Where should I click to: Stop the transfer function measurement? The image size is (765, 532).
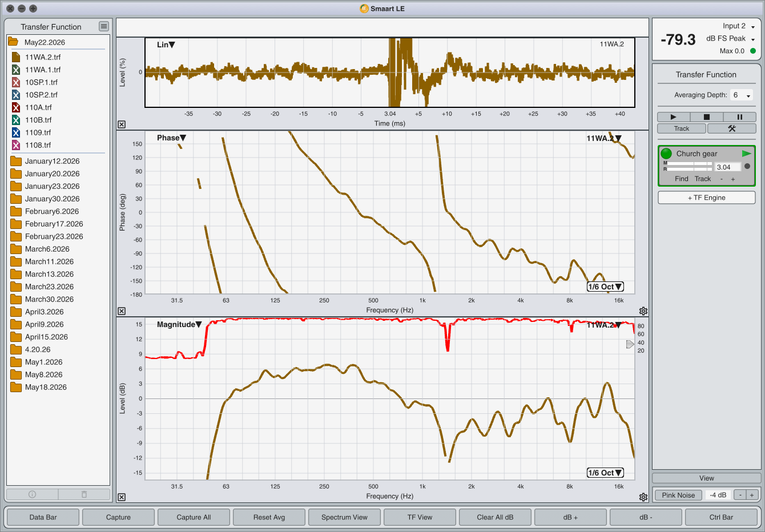pos(706,117)
